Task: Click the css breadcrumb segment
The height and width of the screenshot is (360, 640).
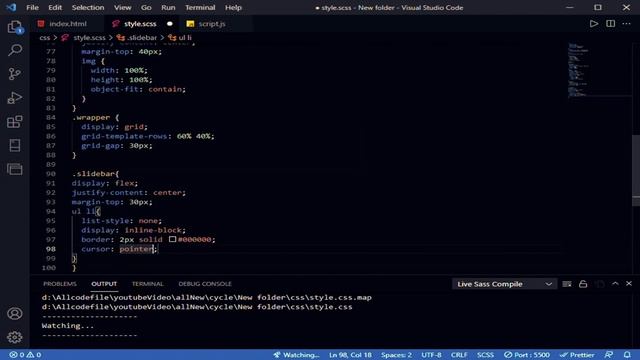Action: point(45,38)
